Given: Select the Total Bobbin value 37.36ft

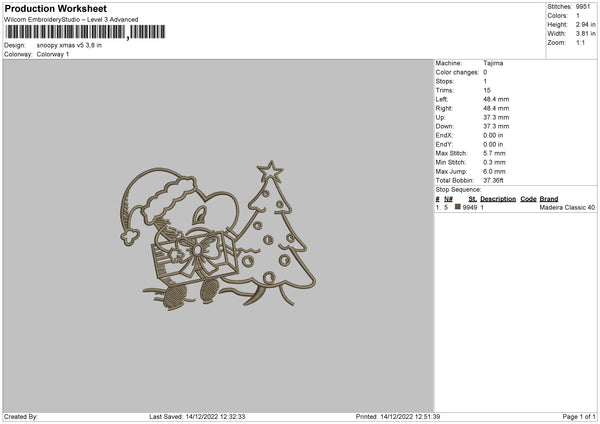Looking at the screenshot, I should point(493,180).
